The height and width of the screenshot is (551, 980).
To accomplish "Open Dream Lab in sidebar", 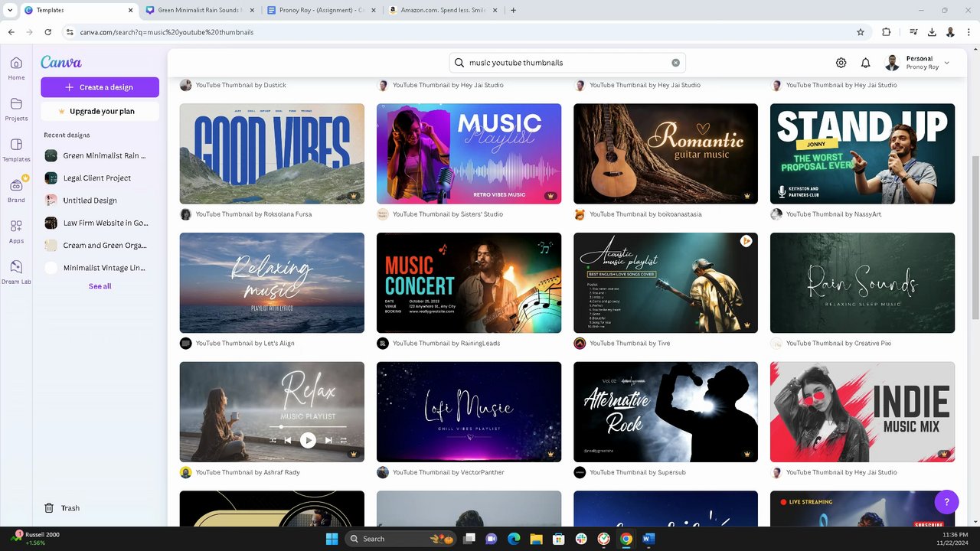I will point(16,272).
